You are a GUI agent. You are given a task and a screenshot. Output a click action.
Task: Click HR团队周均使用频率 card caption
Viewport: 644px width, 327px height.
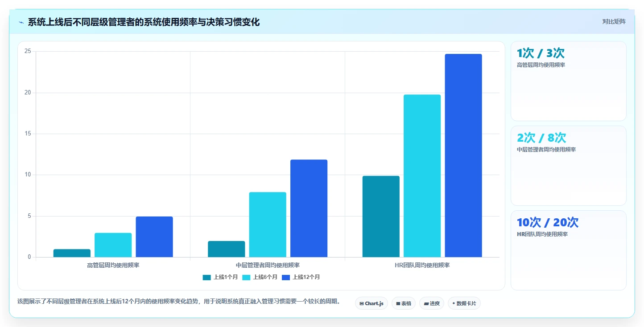pos(542,234)
